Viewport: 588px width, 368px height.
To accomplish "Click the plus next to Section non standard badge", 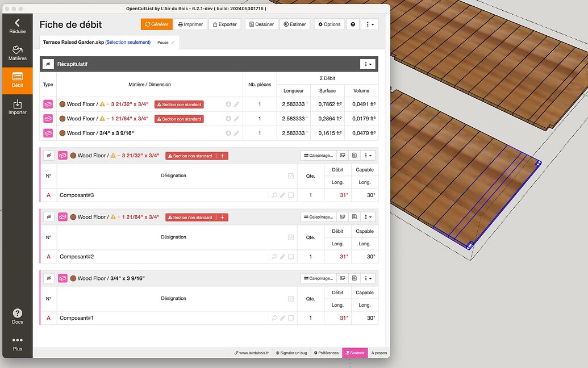I will pos(222,155).
